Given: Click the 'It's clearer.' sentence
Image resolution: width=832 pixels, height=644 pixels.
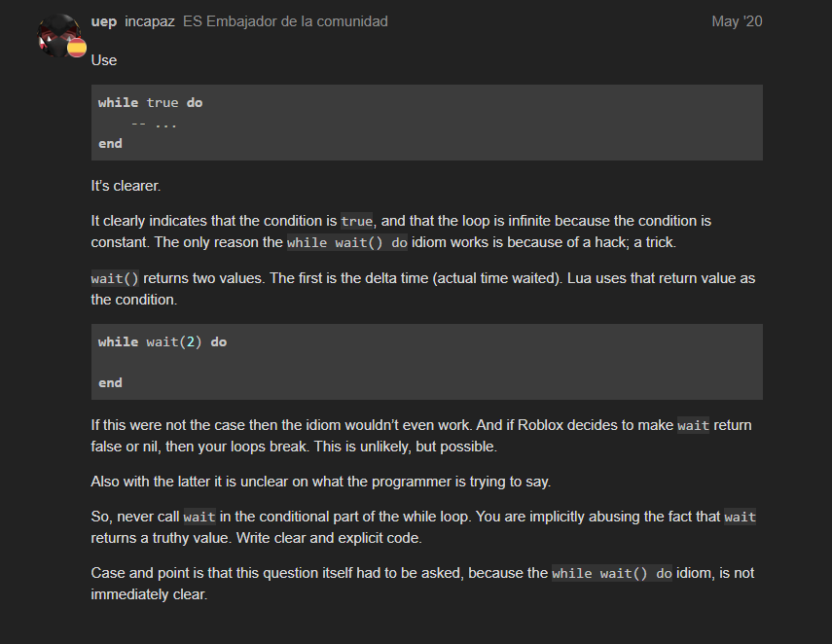Looking at the screenshot, I should coord(126,185).
